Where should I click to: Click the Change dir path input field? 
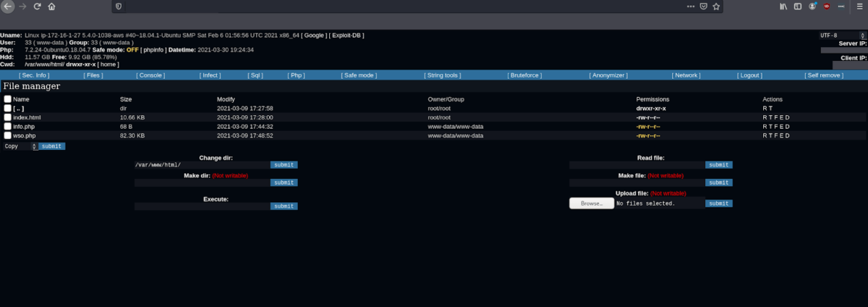pyautogui.click(x=202, y=165)
